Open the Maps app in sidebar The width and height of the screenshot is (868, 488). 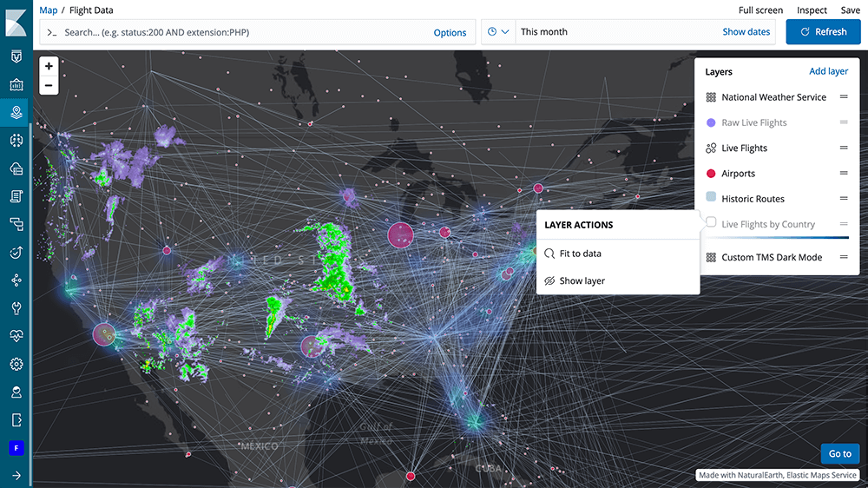(x=16, y=112)
